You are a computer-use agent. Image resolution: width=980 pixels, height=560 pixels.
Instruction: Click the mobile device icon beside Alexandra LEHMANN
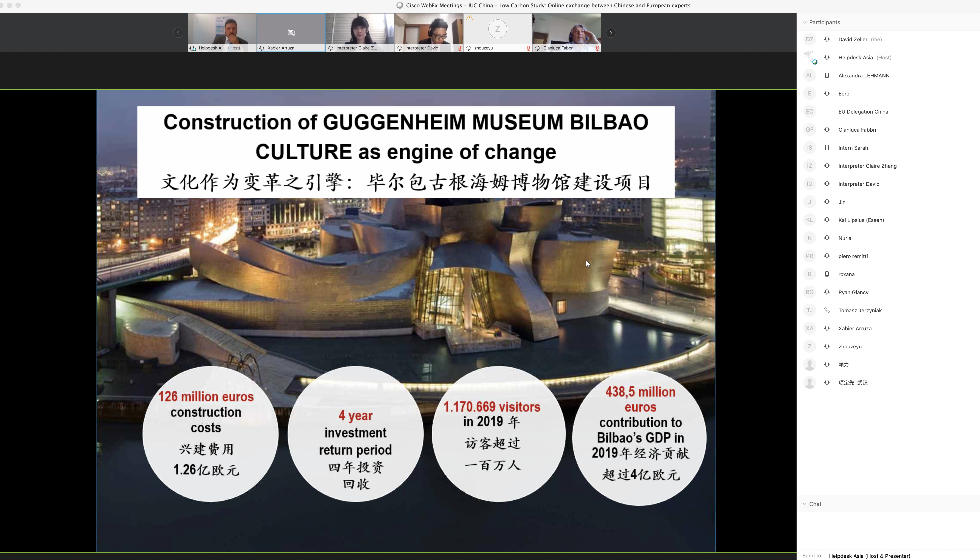[827, 75]
